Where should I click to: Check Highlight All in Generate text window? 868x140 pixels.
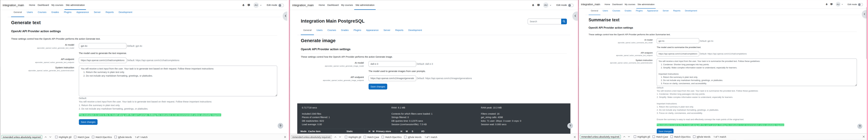click(56, 137)
